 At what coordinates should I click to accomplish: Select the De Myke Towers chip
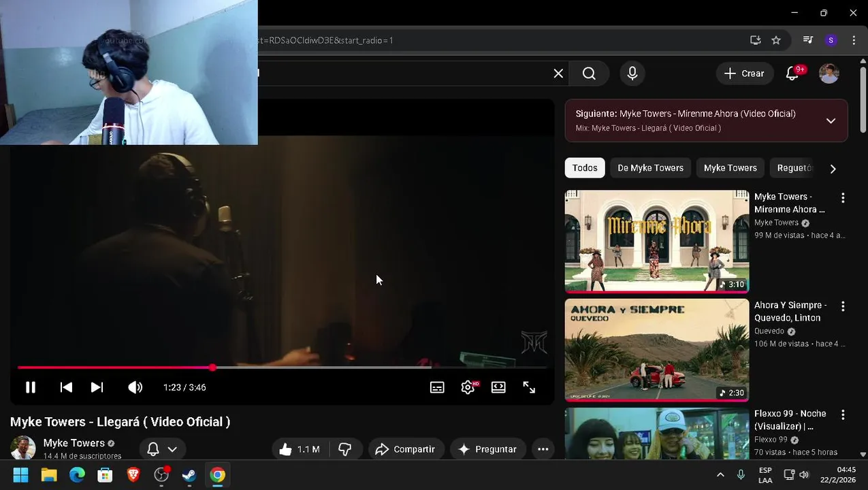click(650, 168)
